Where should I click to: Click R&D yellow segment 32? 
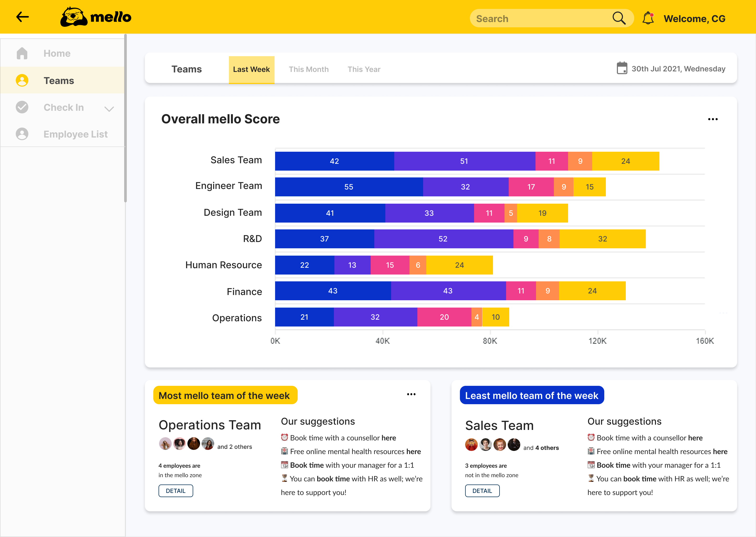pyautogui.click(x=602, y=239)
